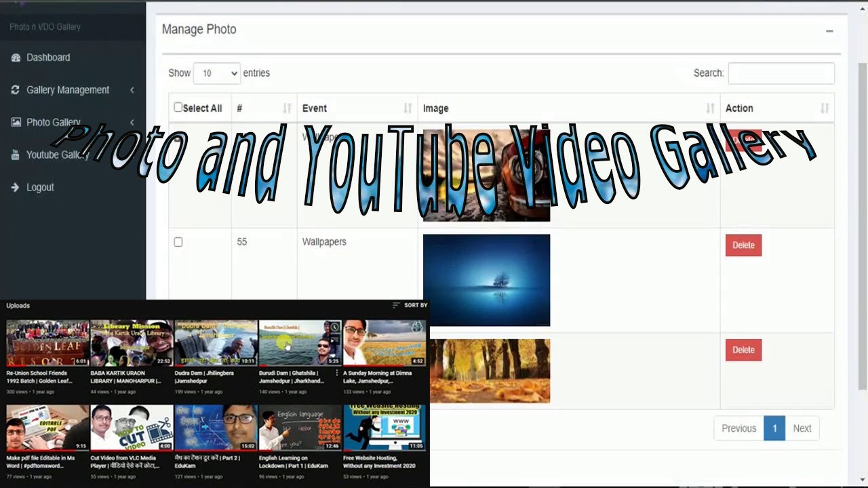Open English Learning on Lockdown video

coord(300,428)
